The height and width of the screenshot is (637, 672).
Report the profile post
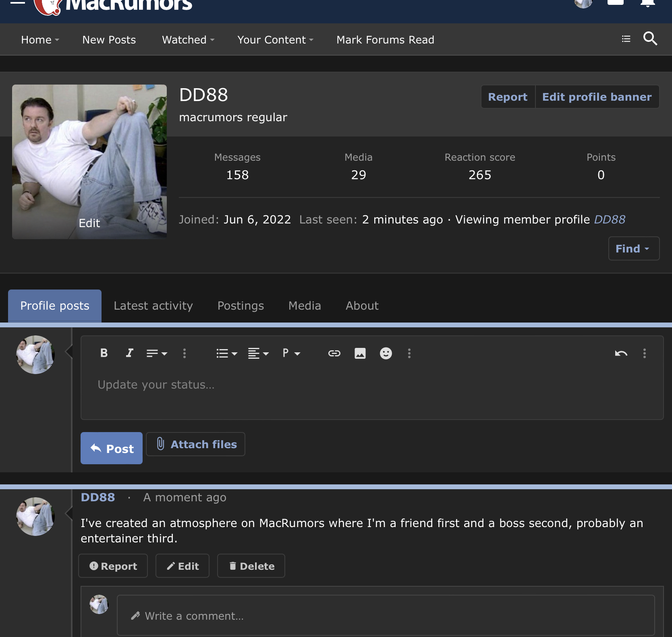[113, 566]
